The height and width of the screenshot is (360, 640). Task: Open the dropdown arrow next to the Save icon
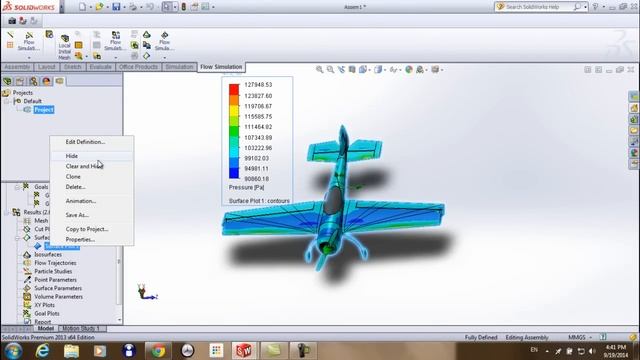[124, 7]
